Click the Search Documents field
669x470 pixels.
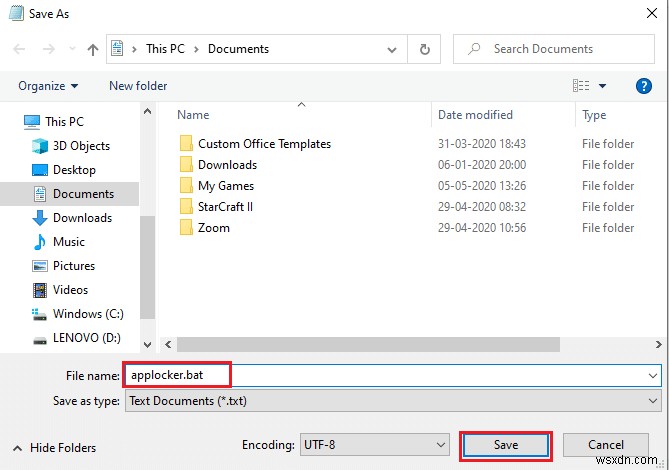[x=554, y=49]
